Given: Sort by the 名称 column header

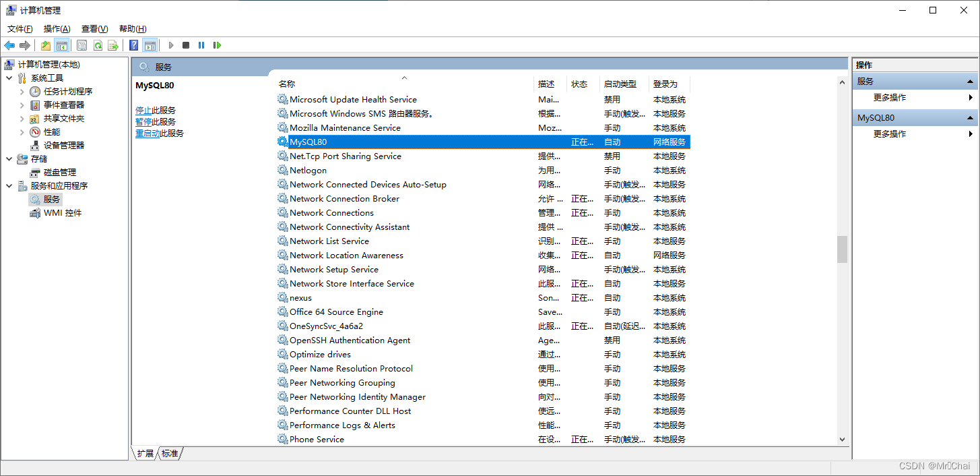Looking at the screenshot, I should pos(404,84).
